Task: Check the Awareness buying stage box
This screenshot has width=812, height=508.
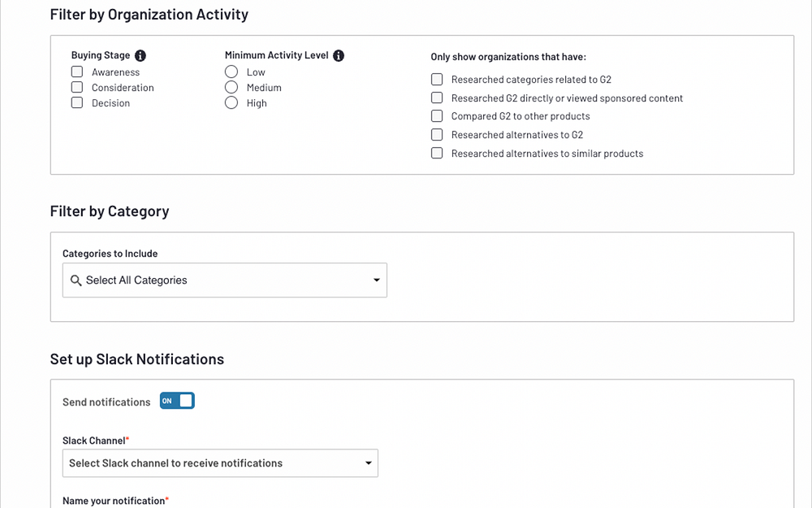Action: [77, 72]
